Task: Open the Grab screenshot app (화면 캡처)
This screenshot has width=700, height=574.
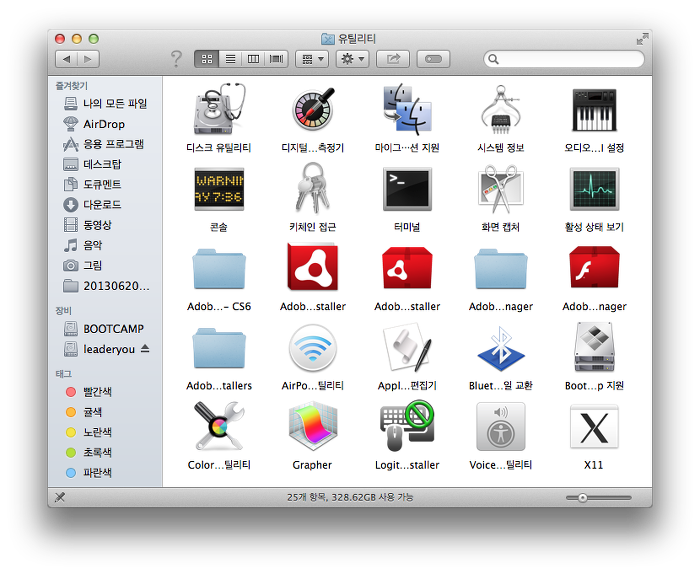Action: [500, 189]
